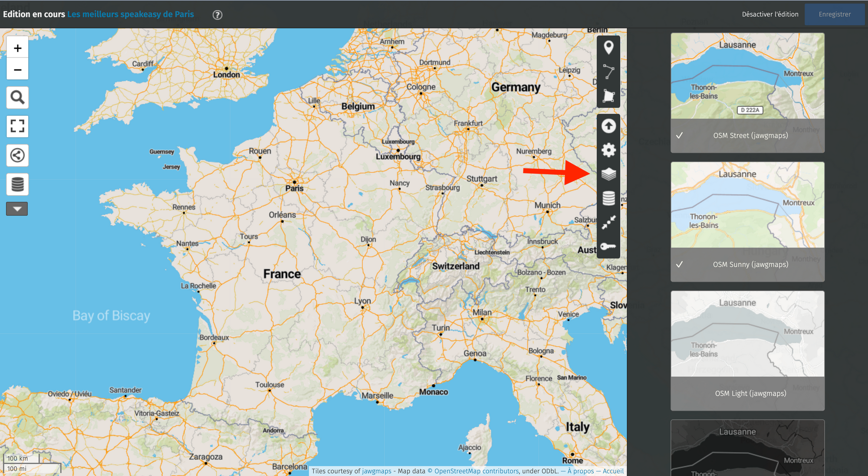868x476 pixels.
Task: Open the location search magnifier tool
Action: tap(17, 98)
